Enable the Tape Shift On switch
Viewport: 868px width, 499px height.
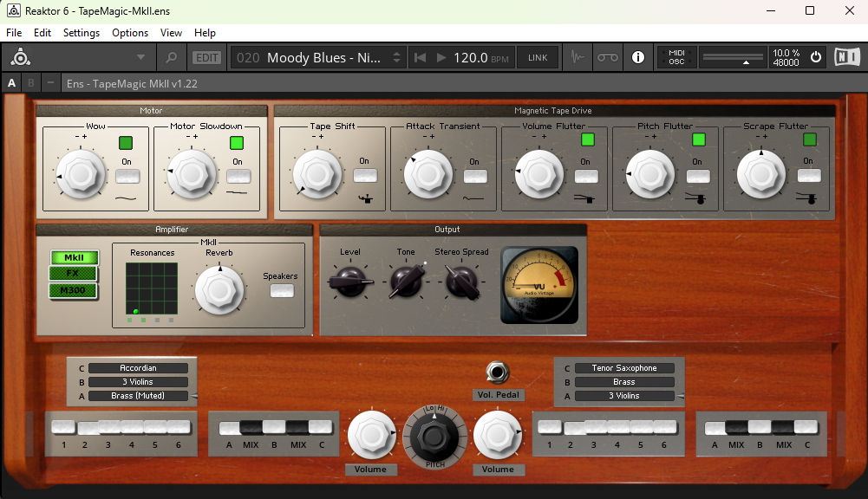point(365,176)
